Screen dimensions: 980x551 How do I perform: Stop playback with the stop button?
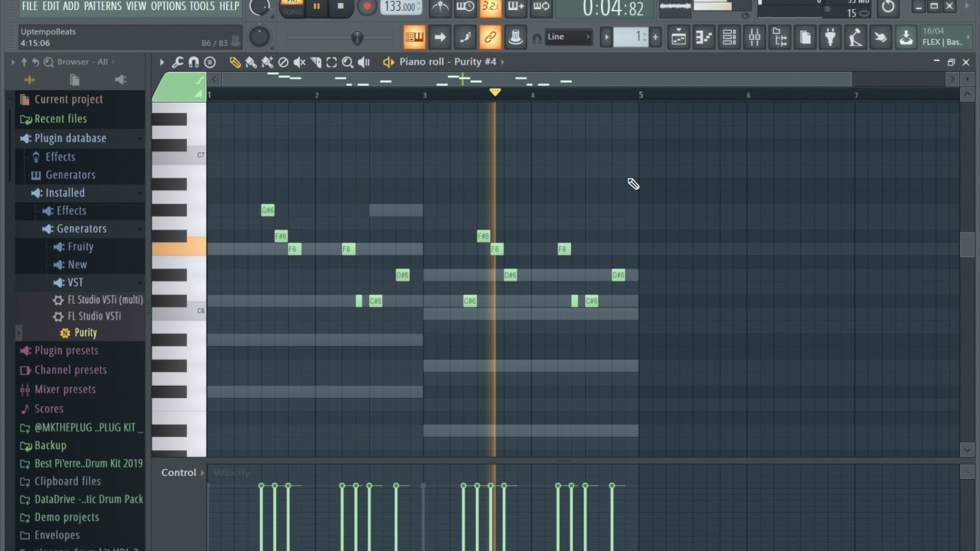[x=341, y=7]
